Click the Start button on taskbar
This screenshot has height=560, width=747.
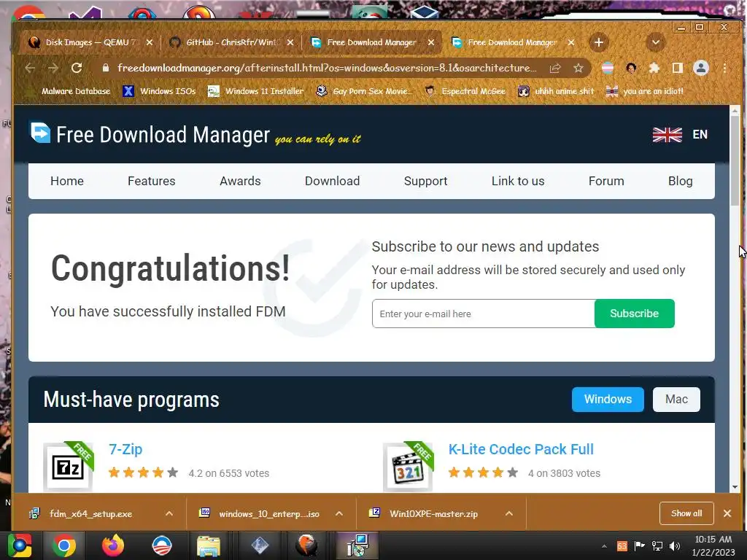pos(20,545)
